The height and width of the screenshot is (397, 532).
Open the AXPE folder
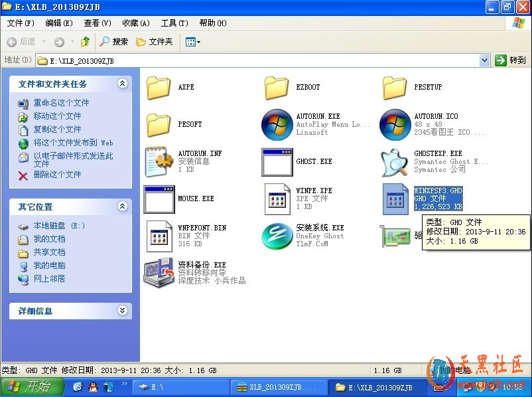pos(159,88)
